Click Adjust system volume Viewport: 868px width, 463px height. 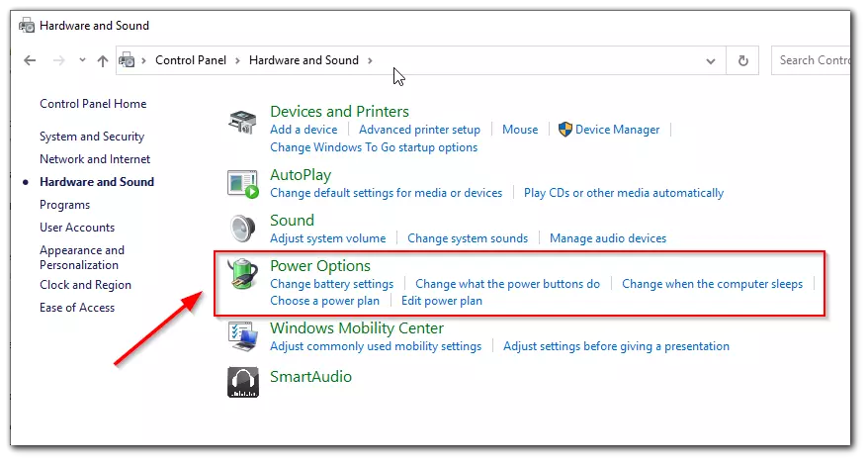(x=327, y=238)
